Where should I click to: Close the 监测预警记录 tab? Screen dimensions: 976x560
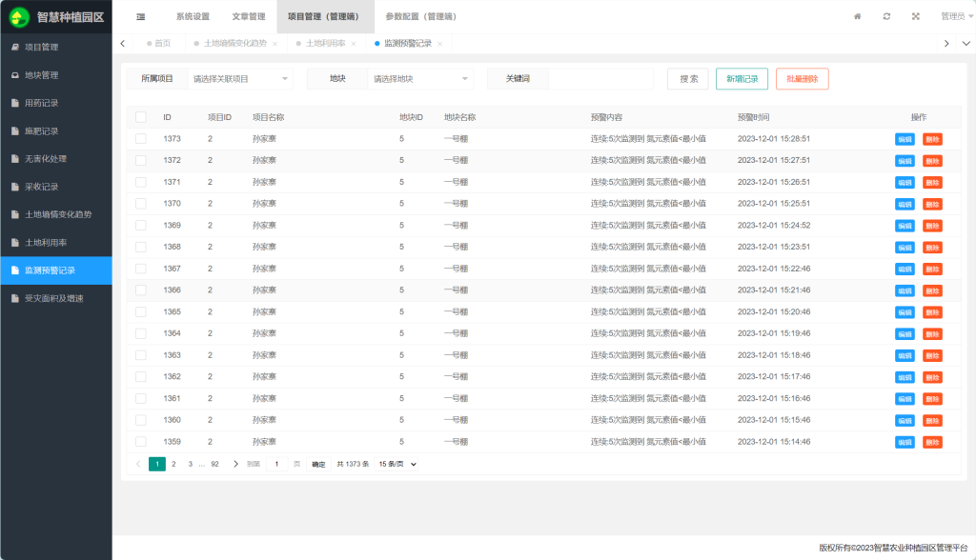click(x=439, y=44)
